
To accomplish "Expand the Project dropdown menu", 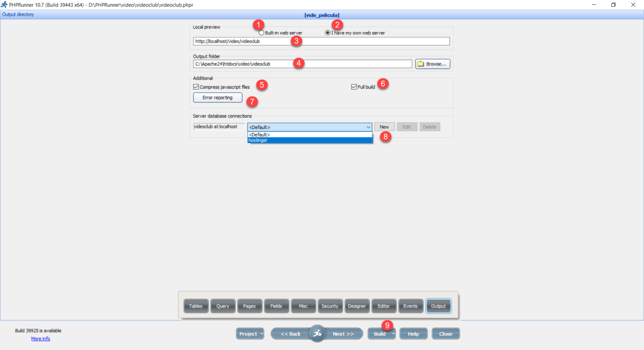I will (262, 334).
